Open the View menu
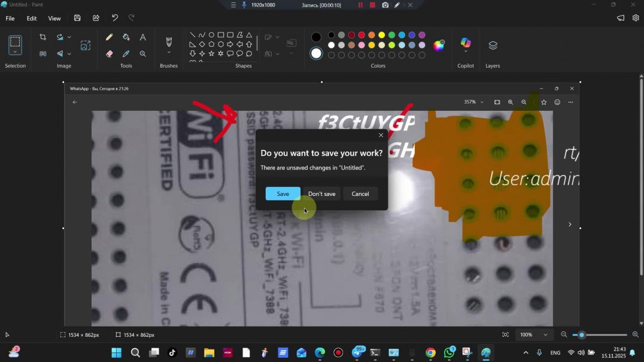Viewport: 644px width, 362px height. pyautogui.click(x=54, y=19)
